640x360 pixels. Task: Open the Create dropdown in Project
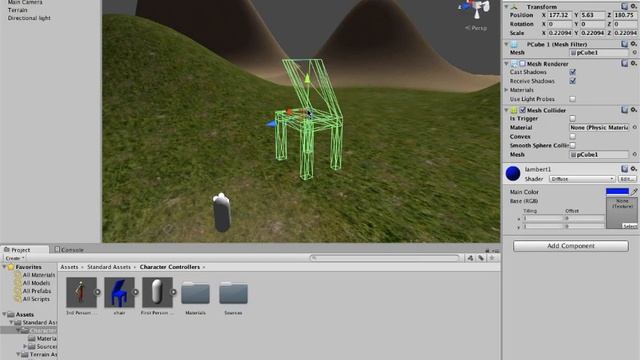(14, 258)
